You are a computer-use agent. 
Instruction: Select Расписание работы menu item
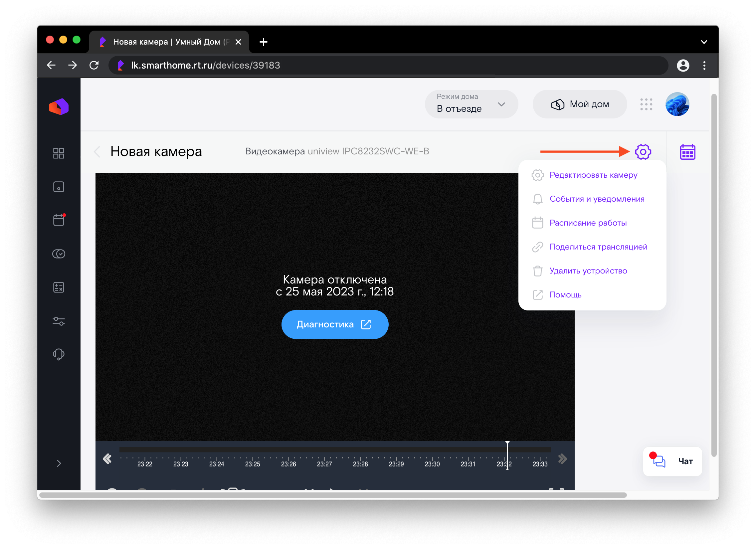[588, 223]
